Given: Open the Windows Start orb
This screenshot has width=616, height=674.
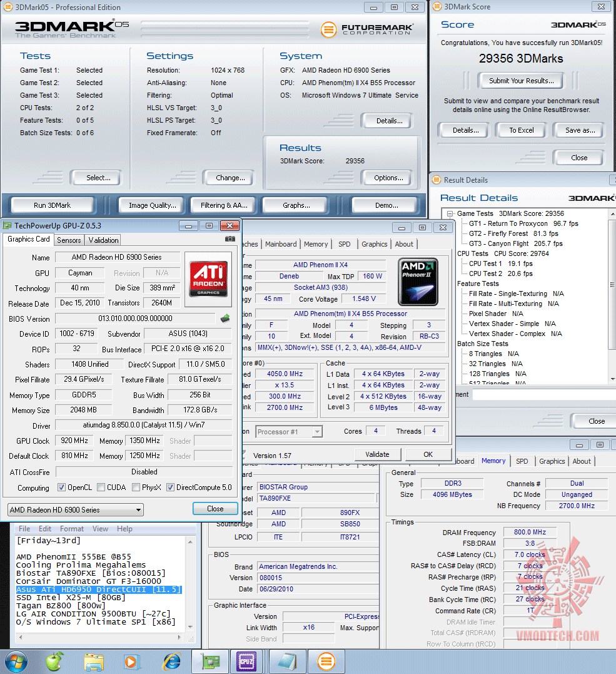Looking at the screenshot, I should click(16, 662).
